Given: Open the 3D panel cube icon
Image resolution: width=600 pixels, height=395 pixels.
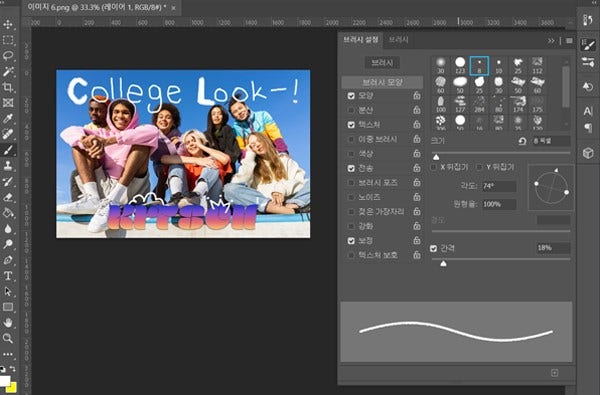Looking at the screenshot, I should (x=588, y=153).
